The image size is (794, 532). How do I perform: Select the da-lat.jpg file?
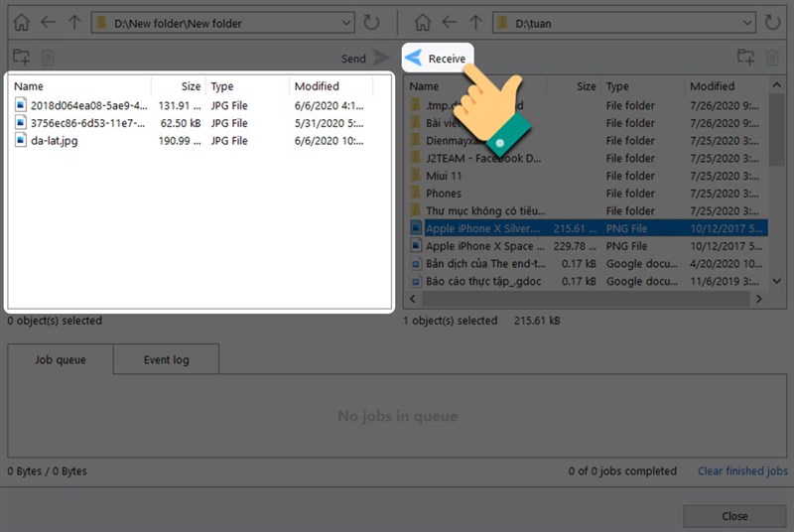coord(190,141)
